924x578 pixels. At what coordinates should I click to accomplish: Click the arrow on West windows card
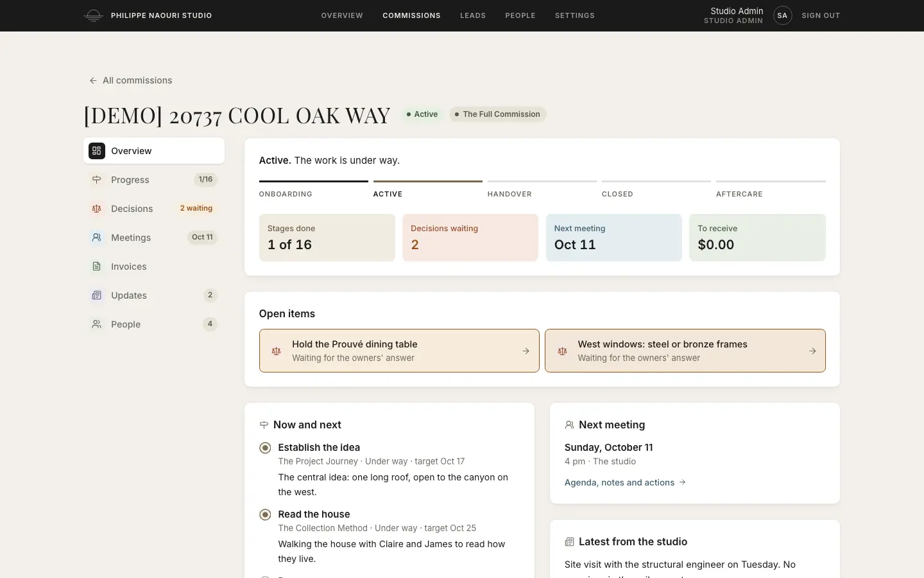click(812, 351)
